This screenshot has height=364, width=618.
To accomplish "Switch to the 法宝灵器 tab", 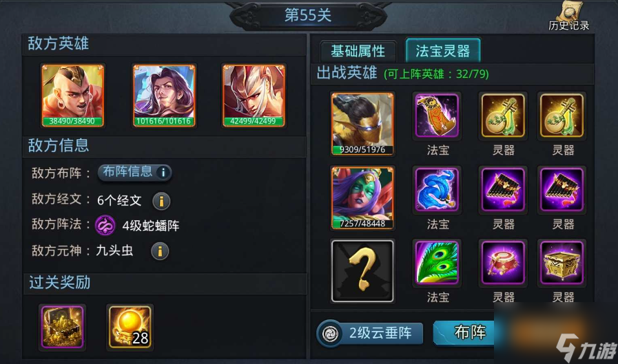I will pos(442,50).
